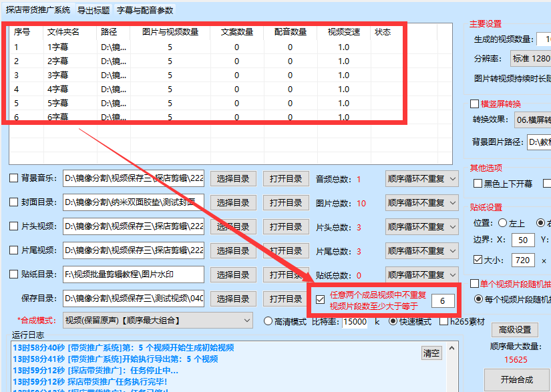Click the 背景音乐 path field

pos(134,178)
